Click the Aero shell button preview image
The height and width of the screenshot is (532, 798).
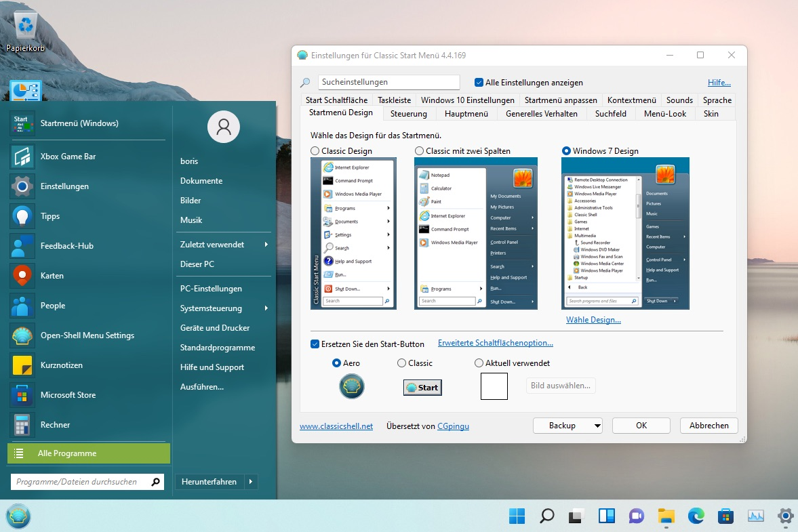pos(352,386)
